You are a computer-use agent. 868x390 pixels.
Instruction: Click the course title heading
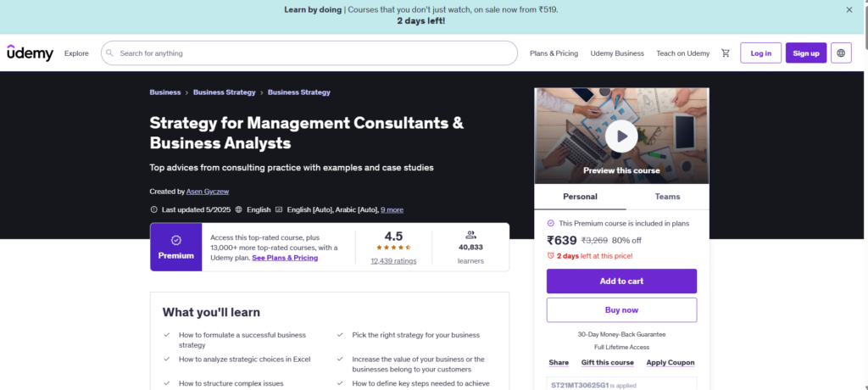click(307, 133)
